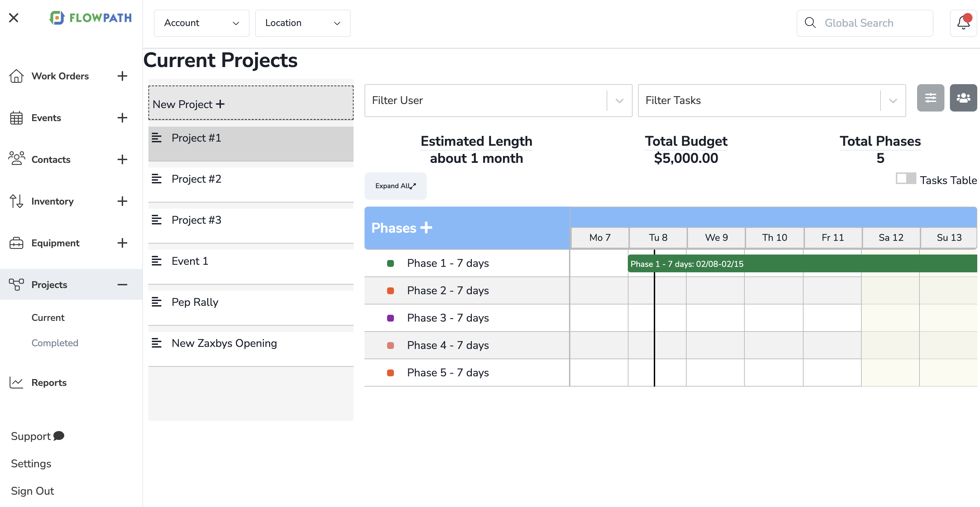This screenshot has height=507, width=980.
Task: Add a new Event using its plus icon
Action: point(122,118)
